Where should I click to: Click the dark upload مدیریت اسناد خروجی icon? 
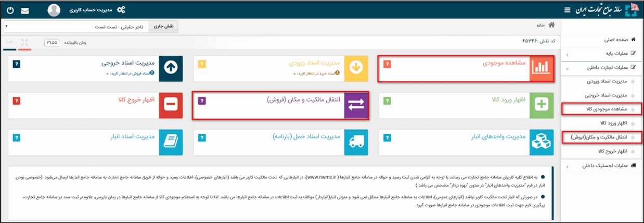click(171, 68)
